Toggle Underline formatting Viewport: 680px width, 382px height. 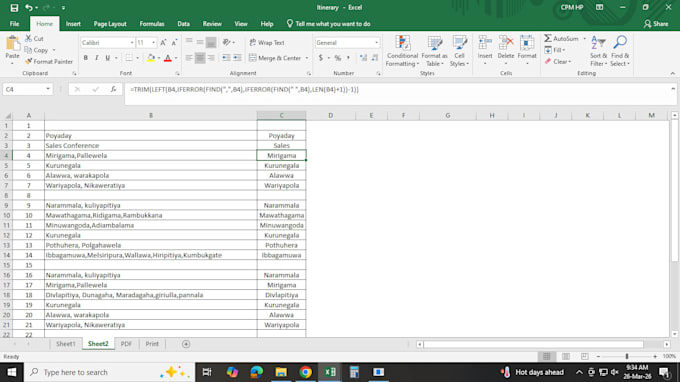click(x=108, y=58)
